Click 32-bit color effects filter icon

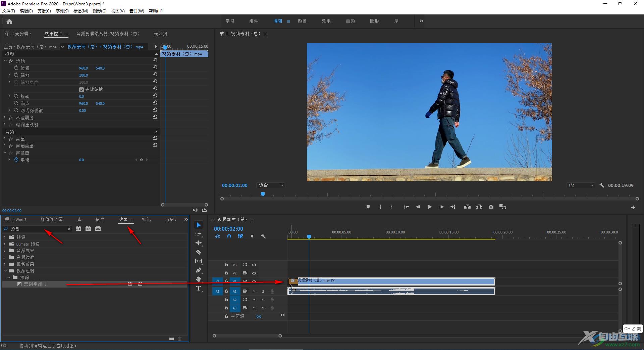coord(88,229)
